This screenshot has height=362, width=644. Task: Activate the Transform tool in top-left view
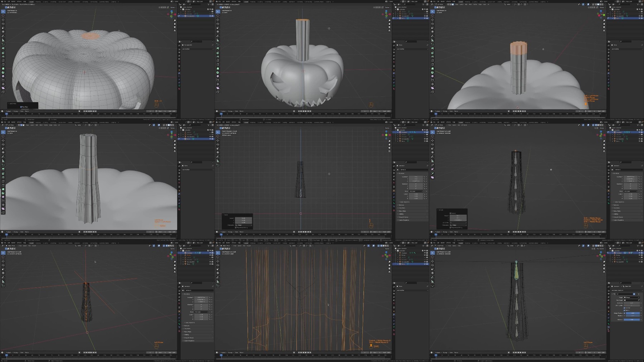[x=3, y=32]
